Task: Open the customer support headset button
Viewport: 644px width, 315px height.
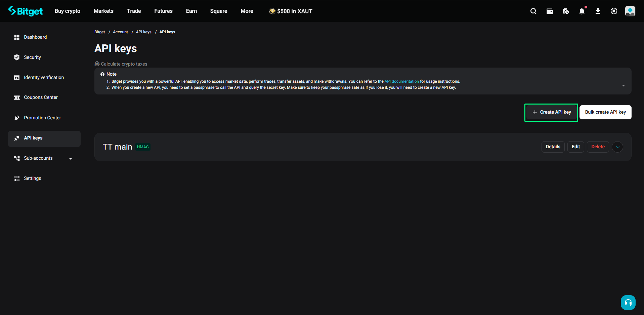Action: (x=628, y=302)
